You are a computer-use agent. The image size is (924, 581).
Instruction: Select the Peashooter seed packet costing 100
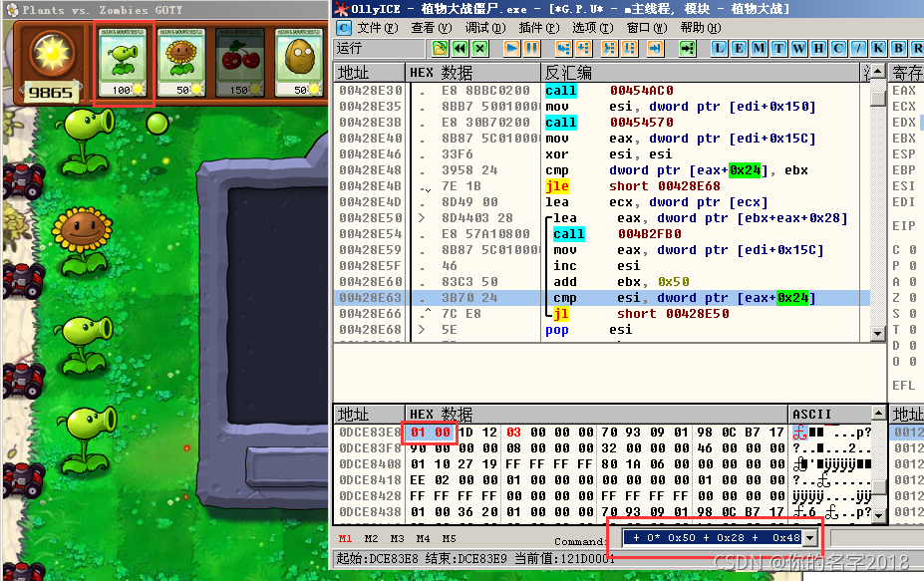(123, 63)
